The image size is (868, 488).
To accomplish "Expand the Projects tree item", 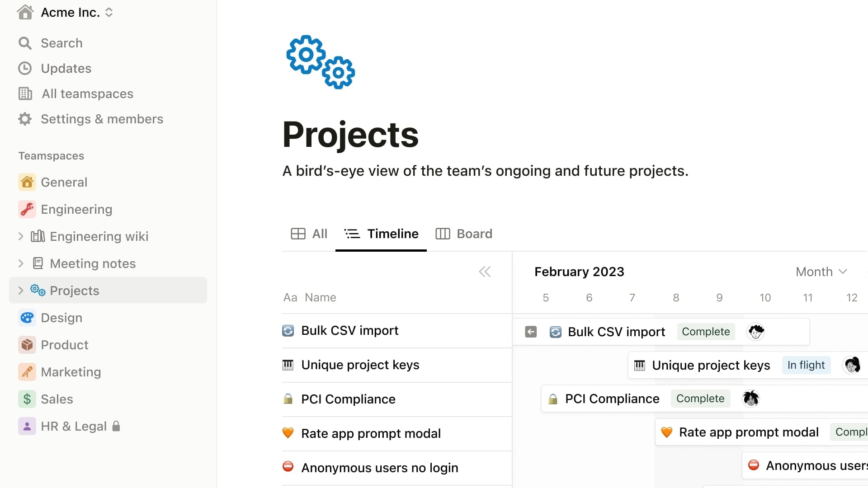I will tap(20, 291).
